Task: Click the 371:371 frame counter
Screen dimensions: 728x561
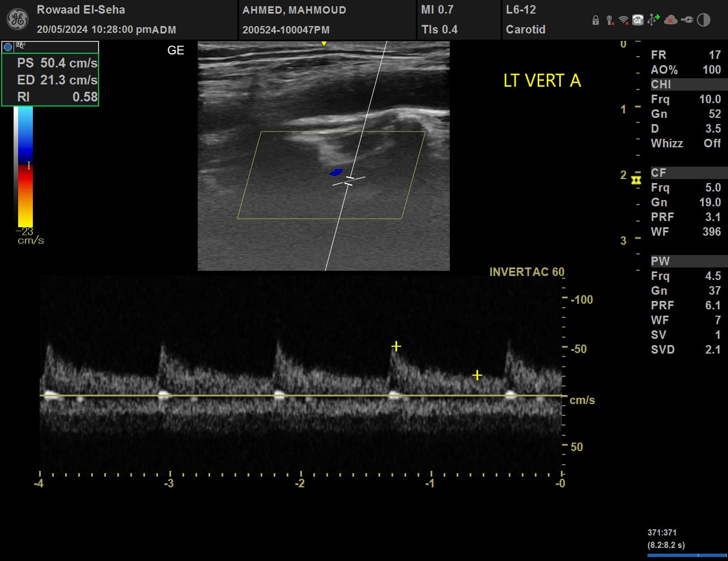Action: [x=662, y=533]
